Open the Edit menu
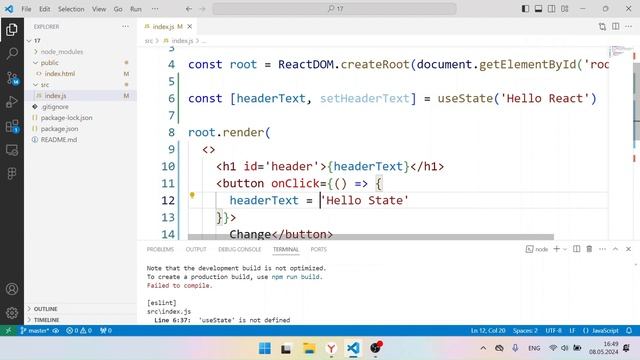Screen dimensions: 640x360 click(x=44, y=9)
